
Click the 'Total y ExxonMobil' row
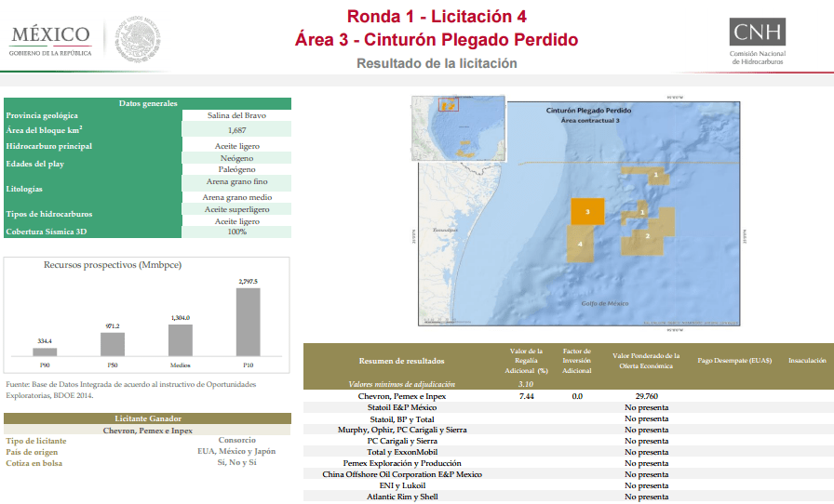click(x=568, y=452)
